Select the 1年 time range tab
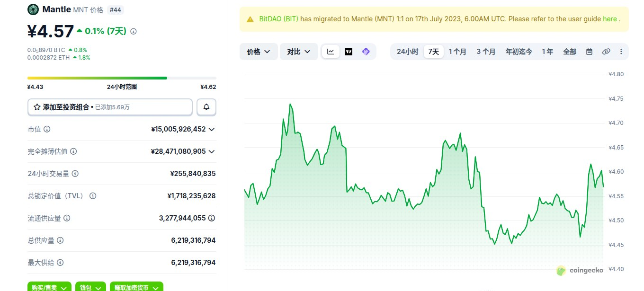Viewport: 644px width, 291px height. [547, 52]
